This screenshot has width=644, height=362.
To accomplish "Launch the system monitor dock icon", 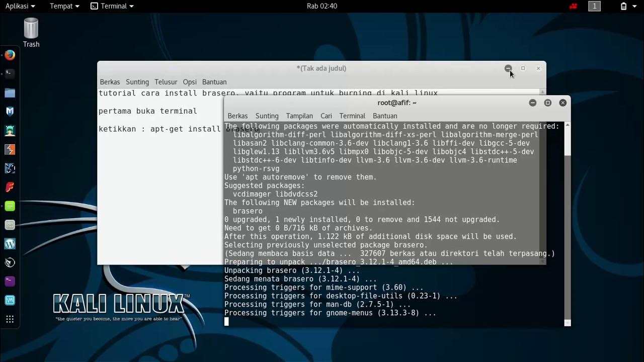I will 10,300.
